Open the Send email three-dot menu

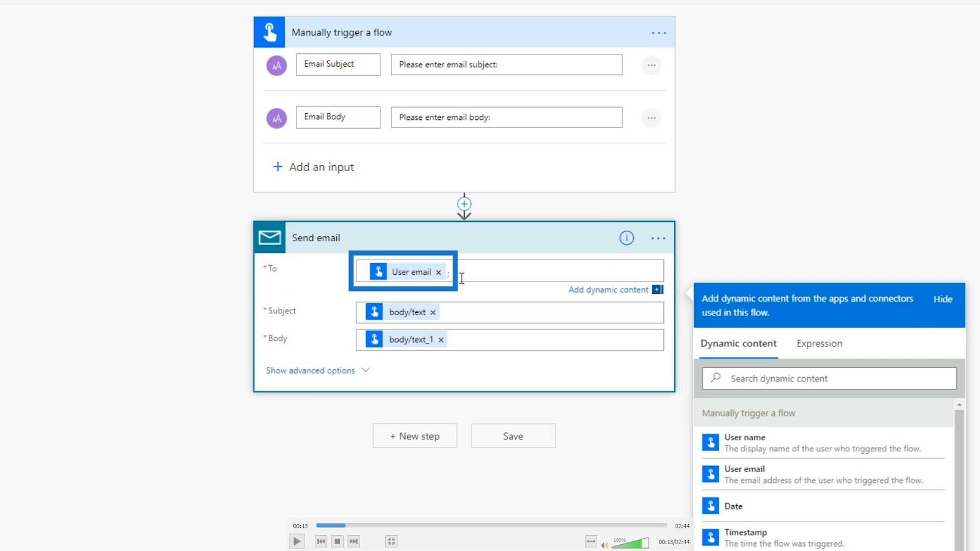click(658, 238)
